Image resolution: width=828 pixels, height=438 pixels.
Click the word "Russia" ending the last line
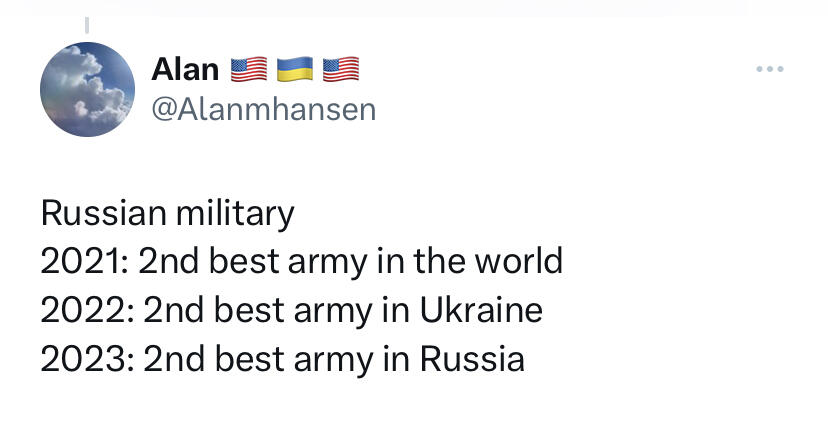tap(471, 357)
